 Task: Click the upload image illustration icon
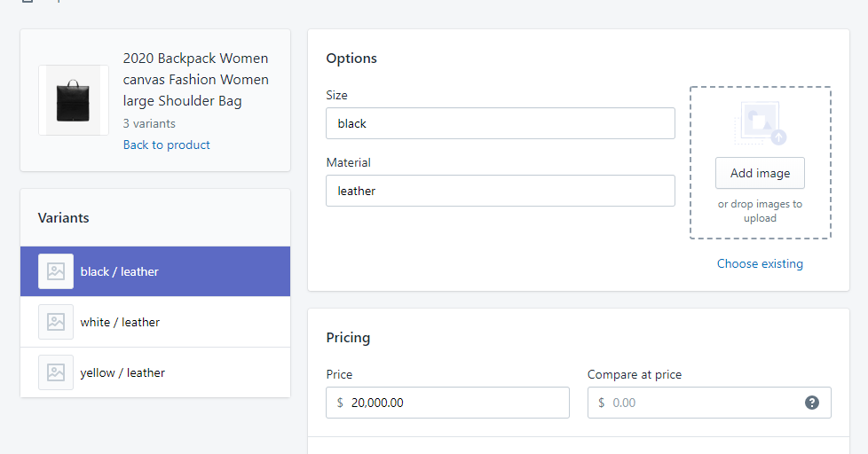pyautogui.click(x=760, y=123)
